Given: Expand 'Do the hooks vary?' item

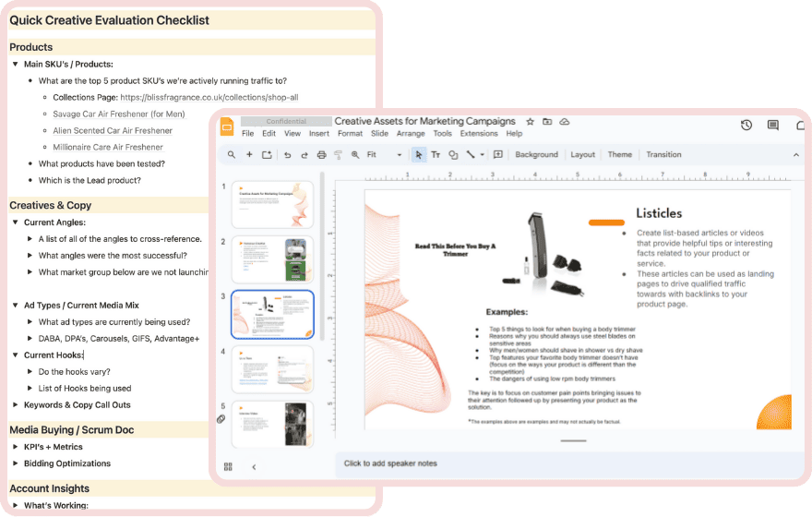Looking at the screenshot, I should 30,371.
